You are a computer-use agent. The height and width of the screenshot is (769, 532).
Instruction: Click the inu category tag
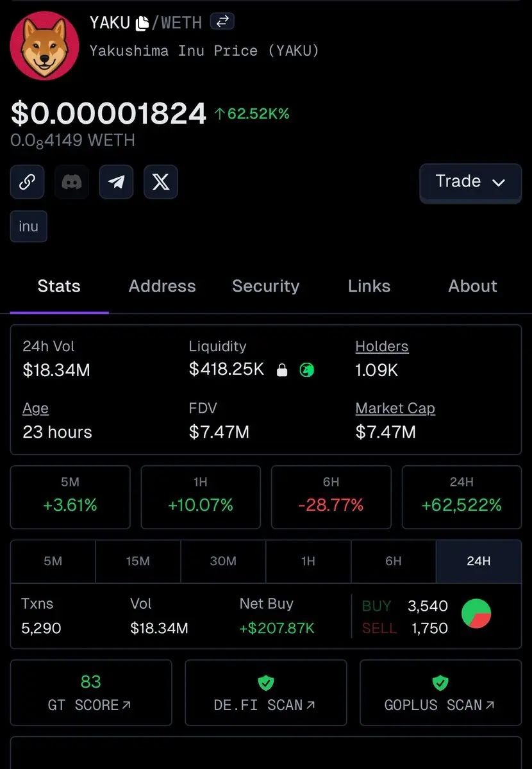click(29, 227)
